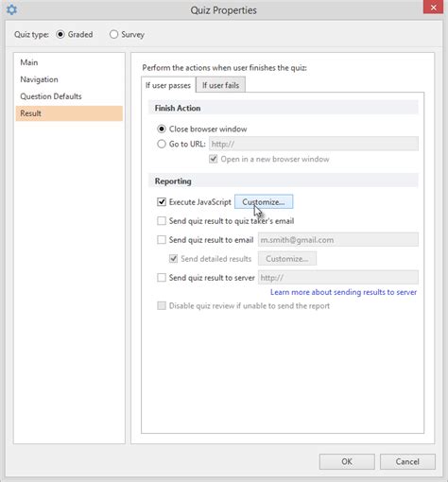
Task: Toggle Send detailed results checkbox
Action: [173, 259]
